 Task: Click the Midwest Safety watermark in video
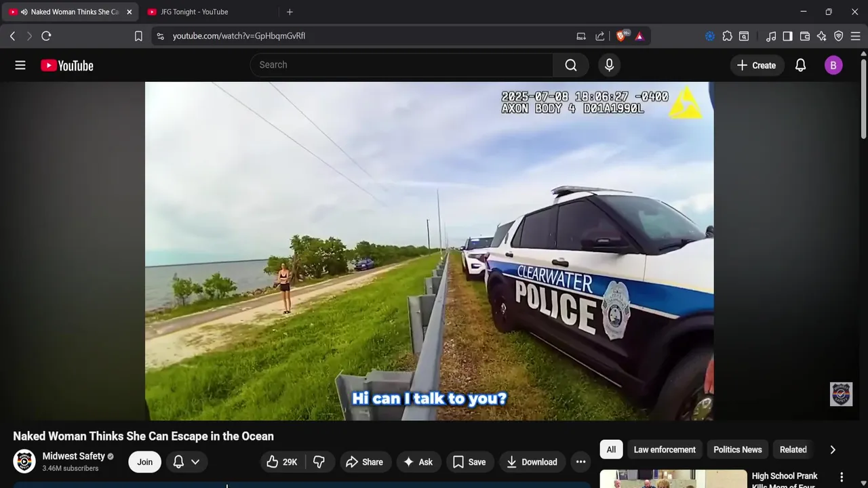tap(841, 394)
